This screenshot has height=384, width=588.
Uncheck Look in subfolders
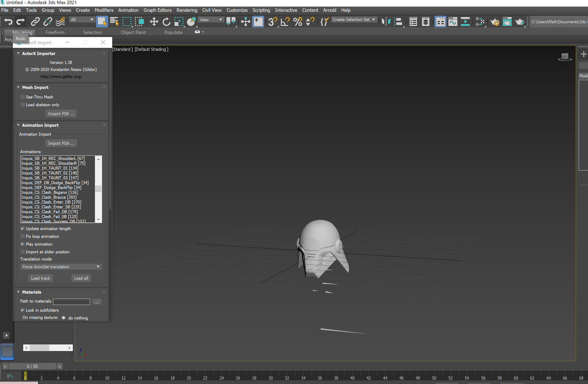[x=23, y=310]
